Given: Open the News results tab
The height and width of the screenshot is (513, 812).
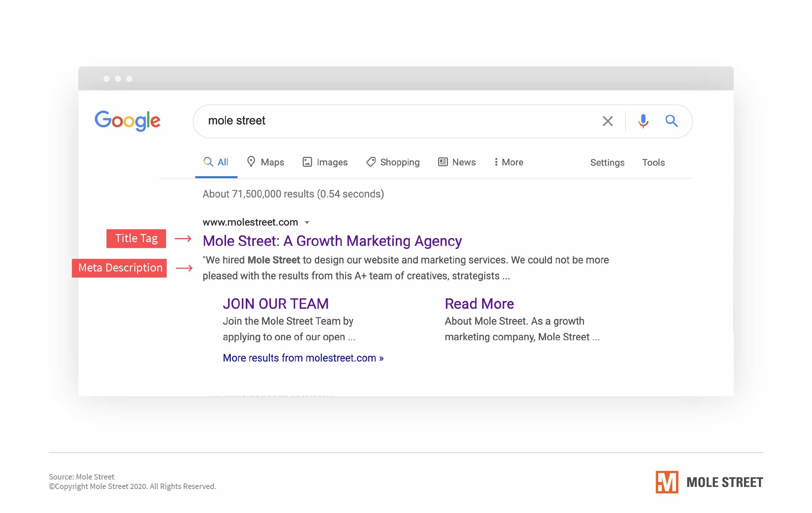Looking at the screenshot, I should tap(457, 162).
